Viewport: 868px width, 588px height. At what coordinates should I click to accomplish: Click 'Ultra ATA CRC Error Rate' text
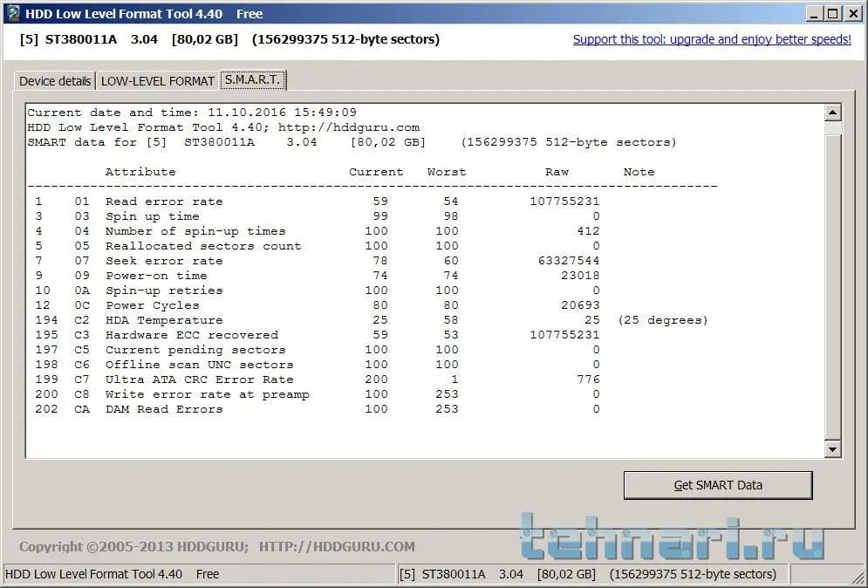199,379
